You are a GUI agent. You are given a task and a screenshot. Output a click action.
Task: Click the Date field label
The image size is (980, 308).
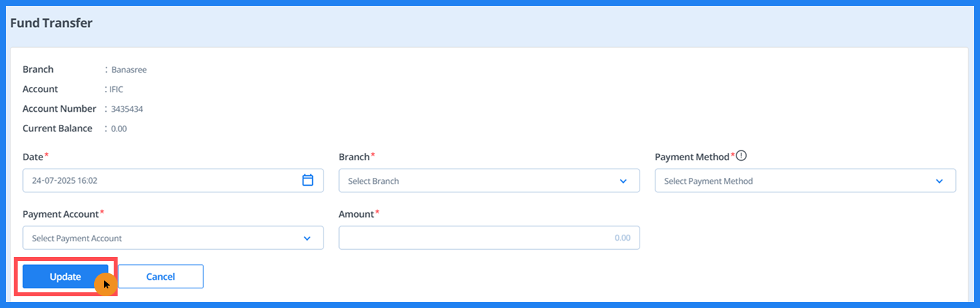pyautogui.click(x=33, y=157)
